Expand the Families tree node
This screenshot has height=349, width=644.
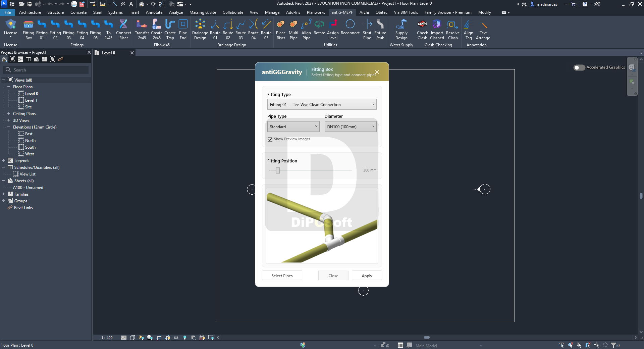click(x=3, y=194)
